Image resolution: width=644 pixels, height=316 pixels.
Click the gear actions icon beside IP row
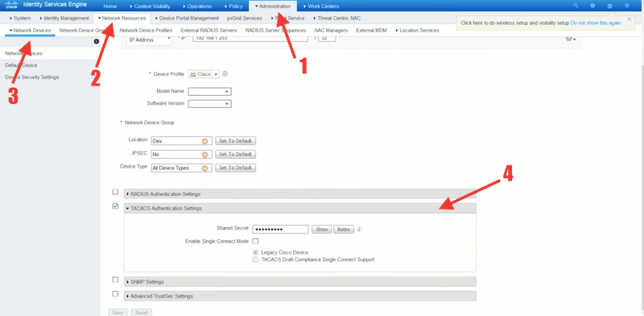click(x=571, y=39)
